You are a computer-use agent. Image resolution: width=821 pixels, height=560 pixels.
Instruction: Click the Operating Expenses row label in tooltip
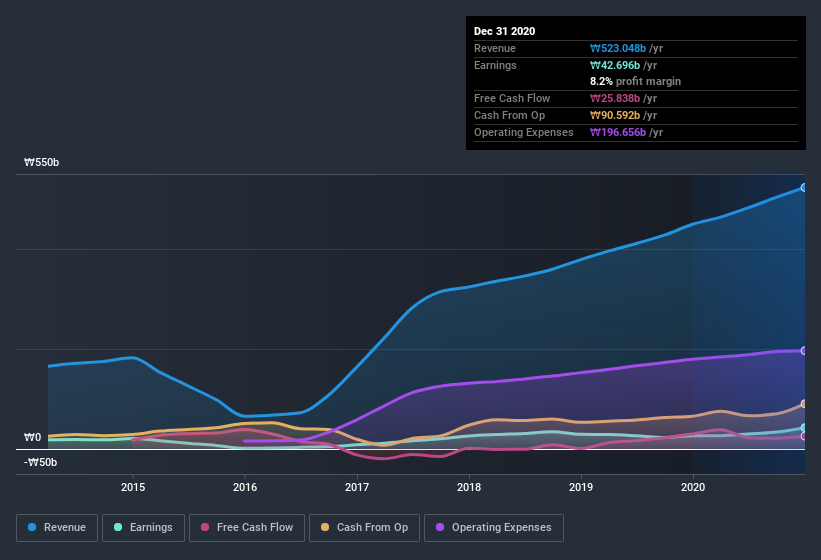click(x=524, y=132)
